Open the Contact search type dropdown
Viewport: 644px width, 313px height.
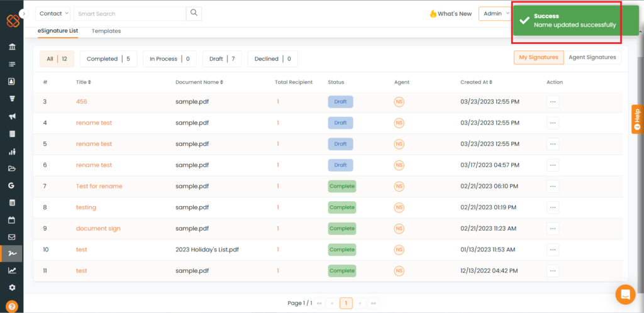(x=54, y=13)
